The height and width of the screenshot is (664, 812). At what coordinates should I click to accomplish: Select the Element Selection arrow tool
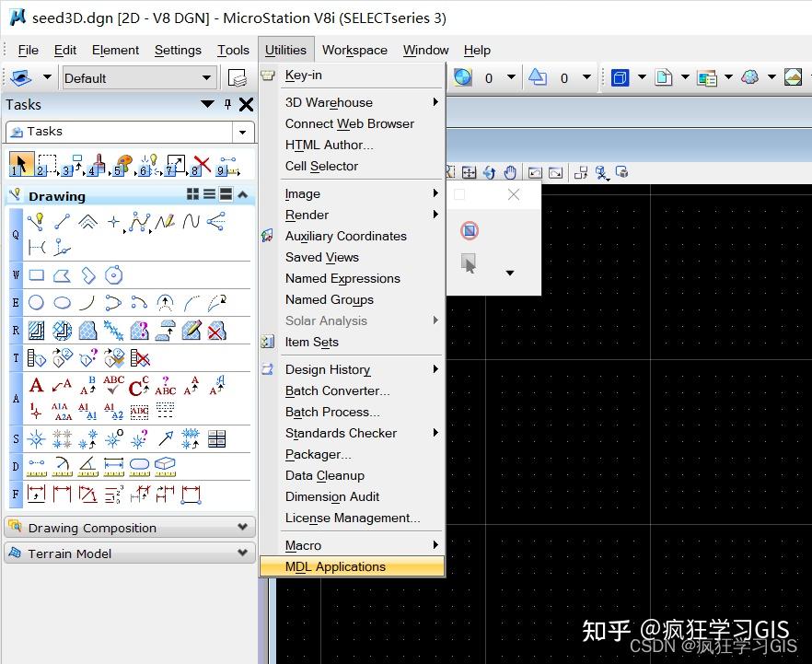tap(19, 162)
